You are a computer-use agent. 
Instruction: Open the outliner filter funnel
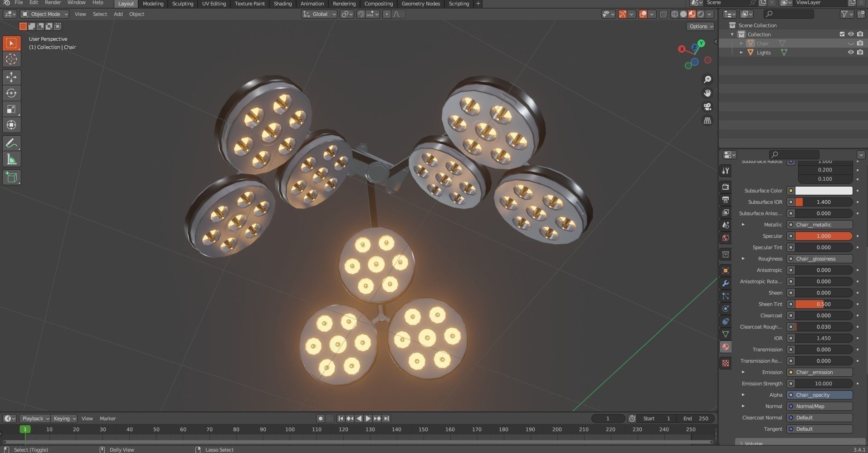tap(847, 14)
